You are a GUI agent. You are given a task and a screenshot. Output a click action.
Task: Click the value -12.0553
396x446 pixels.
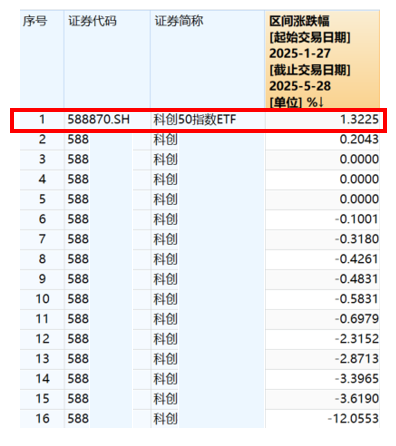[354, 419]
